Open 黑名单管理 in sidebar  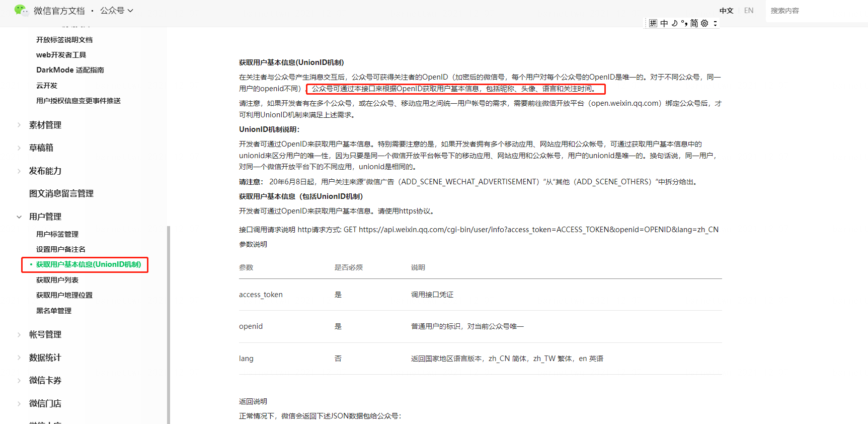click(54, 311)
